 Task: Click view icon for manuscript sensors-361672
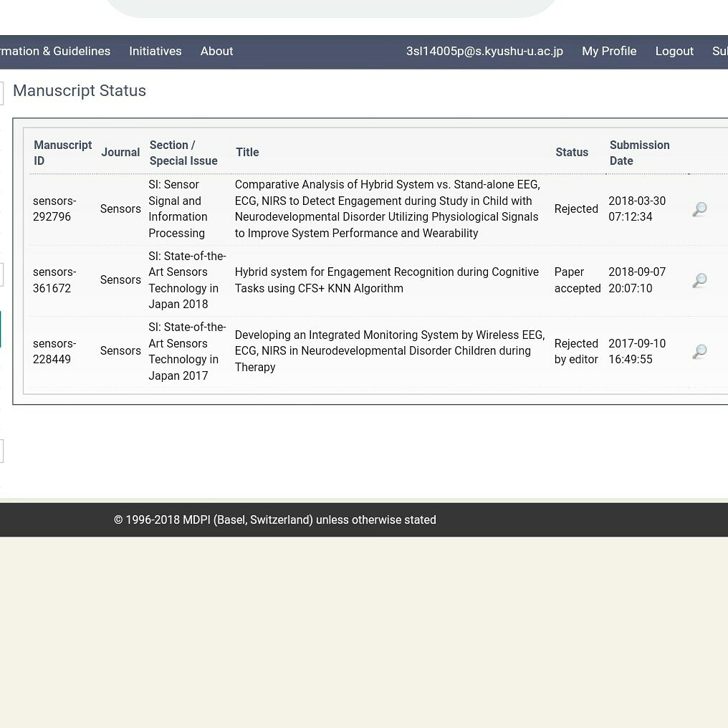click(699, 280)
